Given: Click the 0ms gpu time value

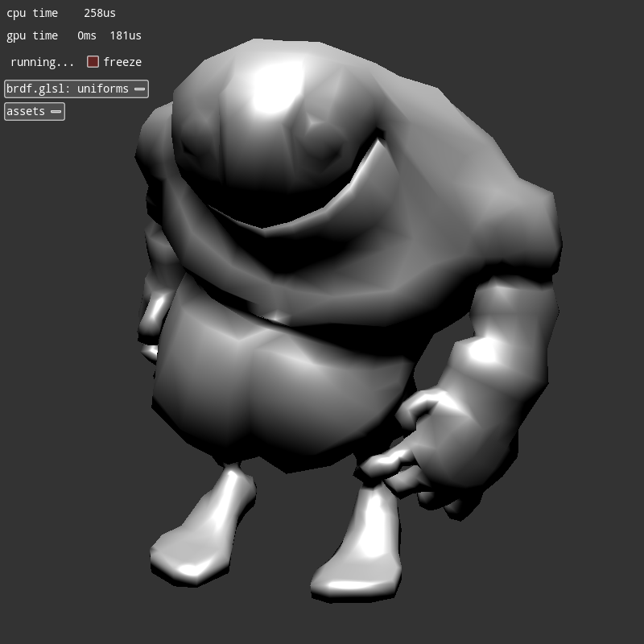Looking at the screenshot, I should tap(87, 35).
